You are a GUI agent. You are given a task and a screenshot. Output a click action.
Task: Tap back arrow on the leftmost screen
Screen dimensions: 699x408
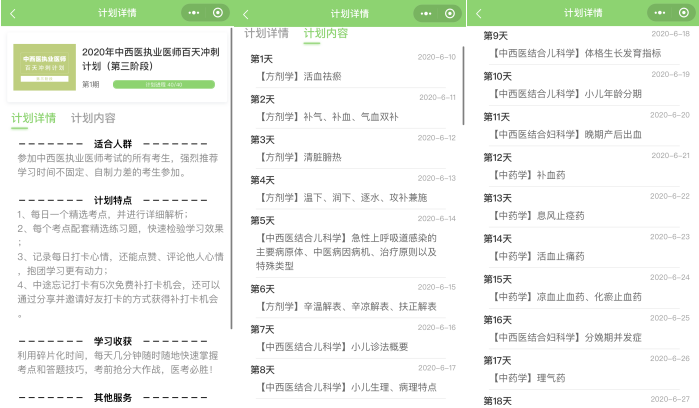[x=13, y=13]
